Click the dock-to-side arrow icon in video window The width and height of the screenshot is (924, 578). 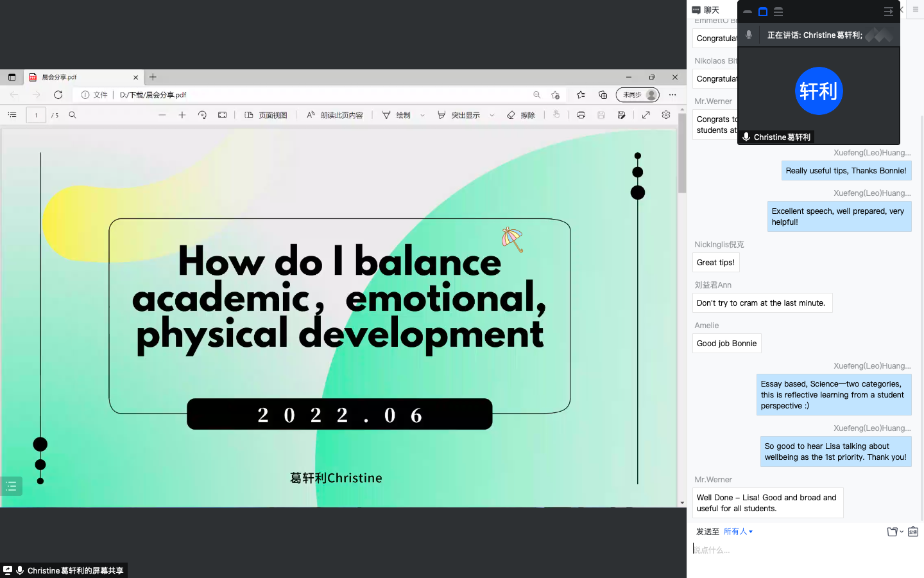(888, 12)
